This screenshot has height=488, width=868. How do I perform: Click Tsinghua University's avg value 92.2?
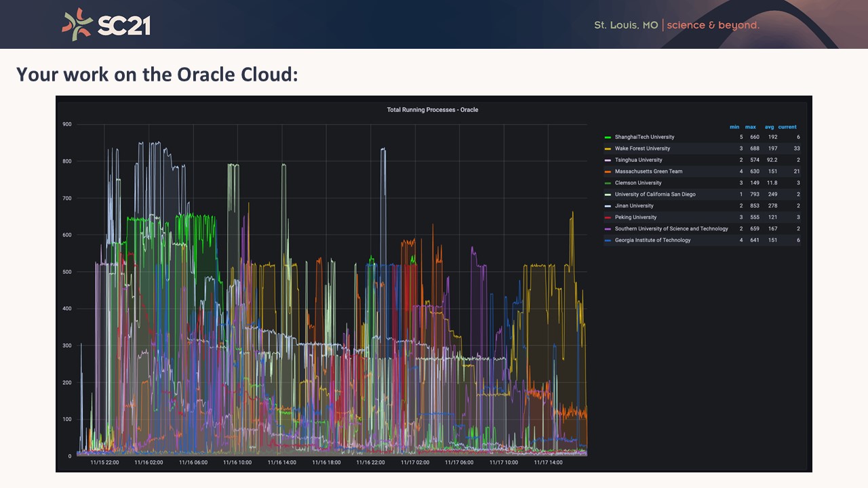(x=771, y=160)
